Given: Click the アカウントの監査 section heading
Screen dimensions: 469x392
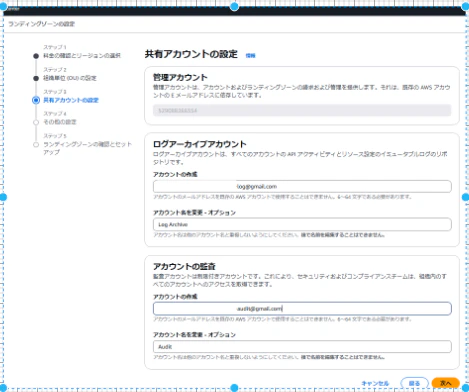Looking at the screenshot, I should tap(184, 266).
